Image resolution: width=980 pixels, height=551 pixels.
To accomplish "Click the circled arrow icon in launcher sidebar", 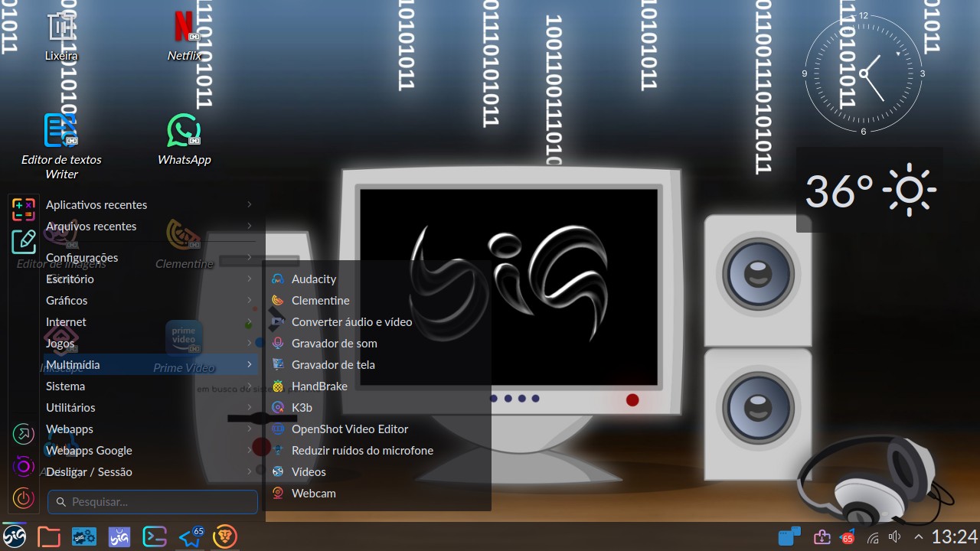I will [x=24, y=434].
